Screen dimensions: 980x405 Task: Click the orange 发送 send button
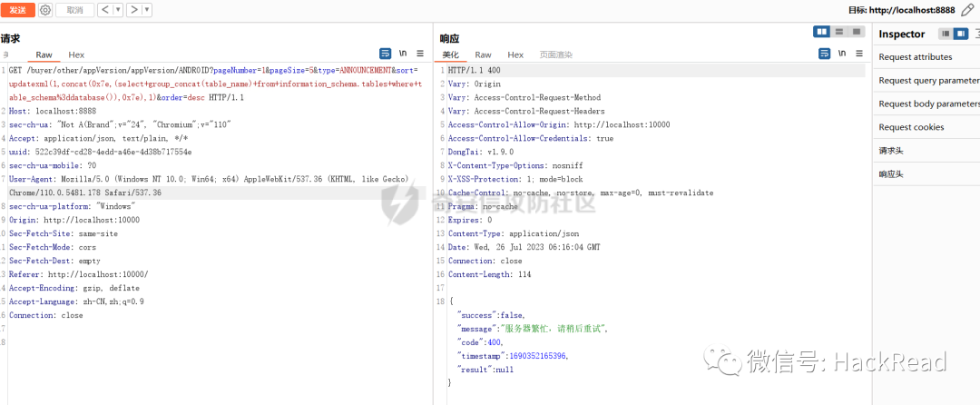(x=17, y=10)
